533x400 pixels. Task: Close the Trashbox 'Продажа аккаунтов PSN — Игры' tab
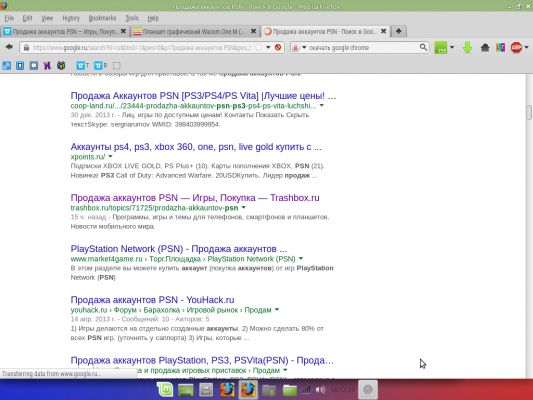123,31
